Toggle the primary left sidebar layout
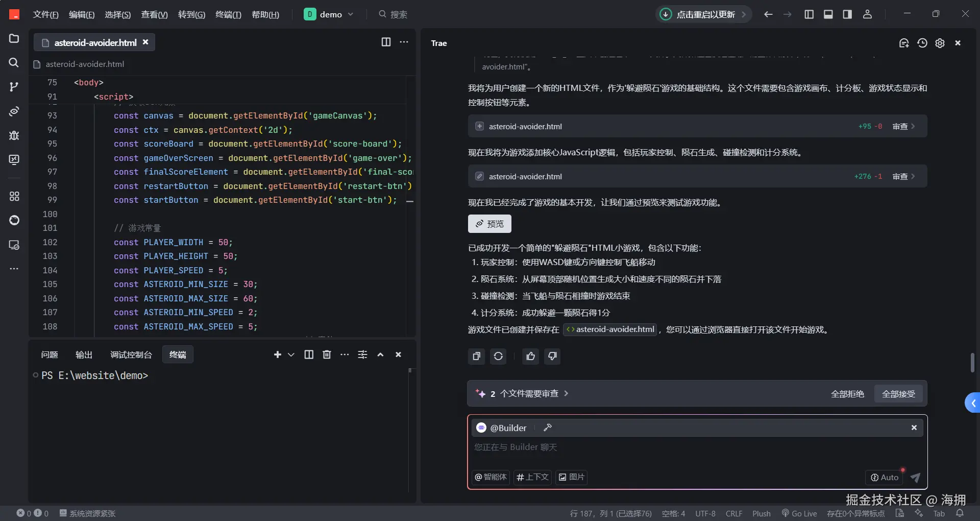980x521 pixels. (x=809, y=14)
